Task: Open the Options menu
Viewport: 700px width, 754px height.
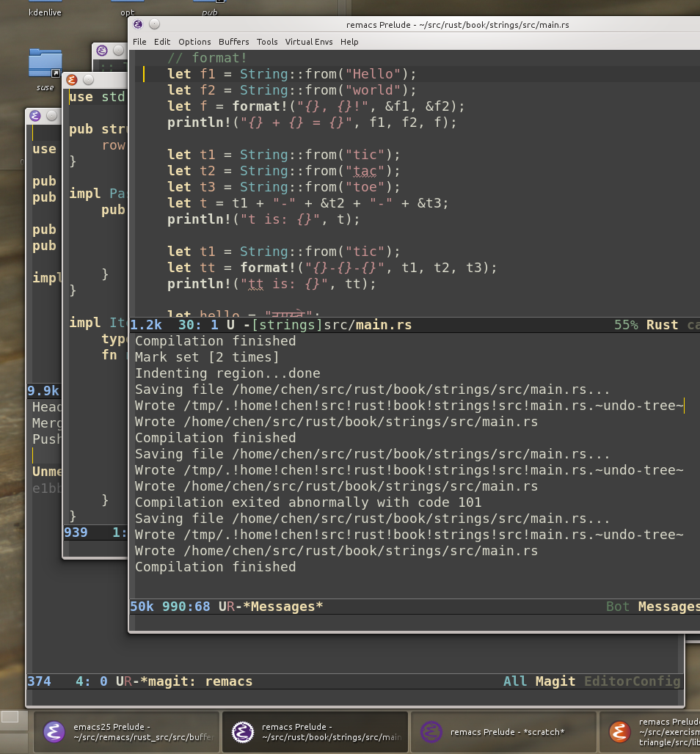Action: (194, 42)
